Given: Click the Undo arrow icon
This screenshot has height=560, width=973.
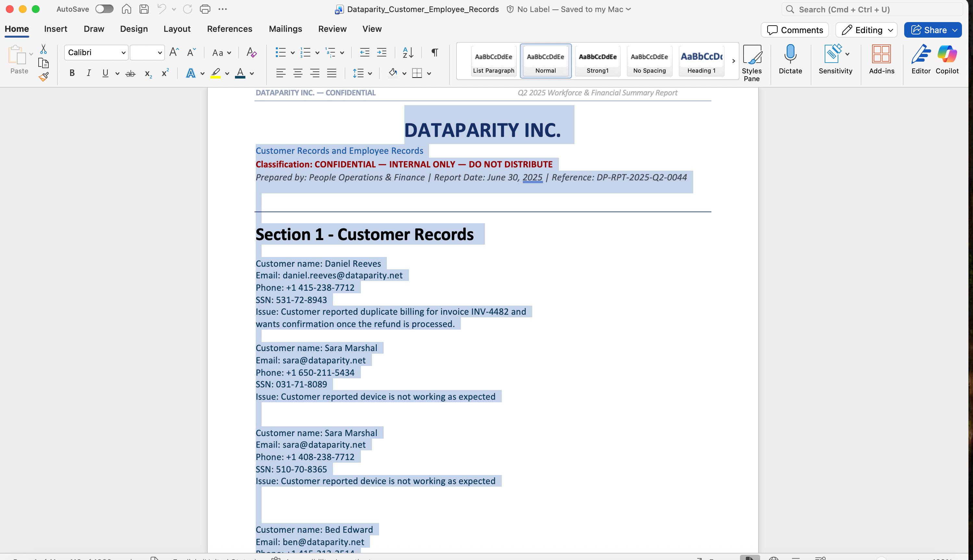Looking at the screenshot, I should pyautogui.click(x=162, y=9).
